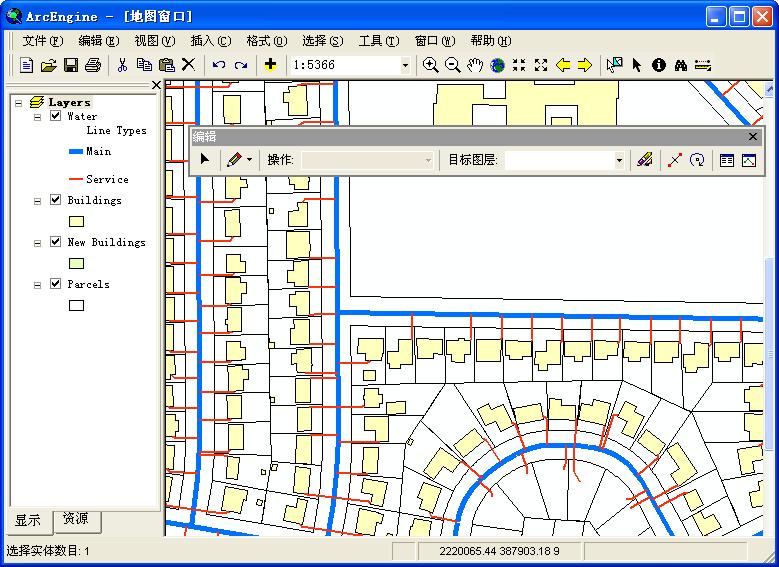Viewport: 779px width, 567px height.
Task: Toggle the Parcels layer checkbox
Action: coord(56,284)
